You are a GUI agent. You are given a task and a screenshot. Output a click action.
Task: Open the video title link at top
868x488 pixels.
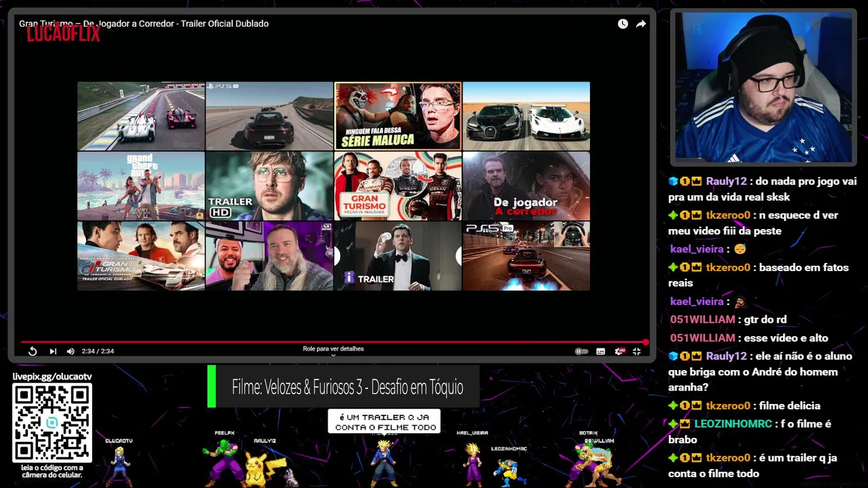[144, 24]
